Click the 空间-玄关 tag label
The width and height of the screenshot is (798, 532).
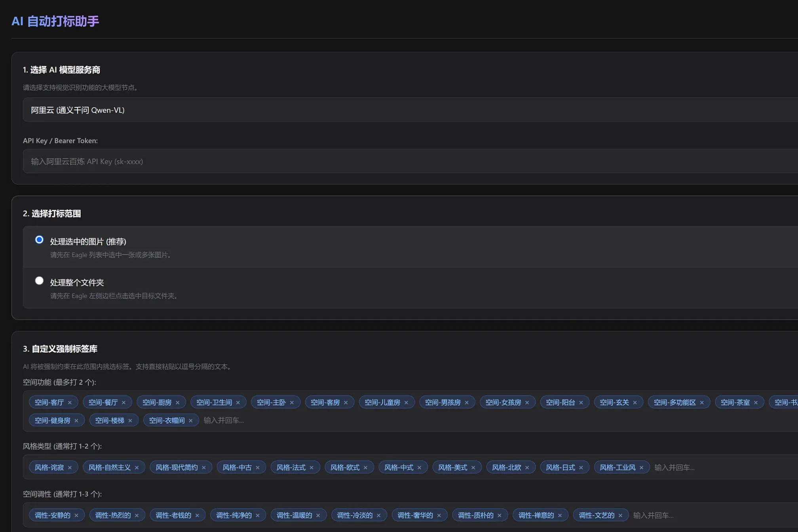click(614, 403)
